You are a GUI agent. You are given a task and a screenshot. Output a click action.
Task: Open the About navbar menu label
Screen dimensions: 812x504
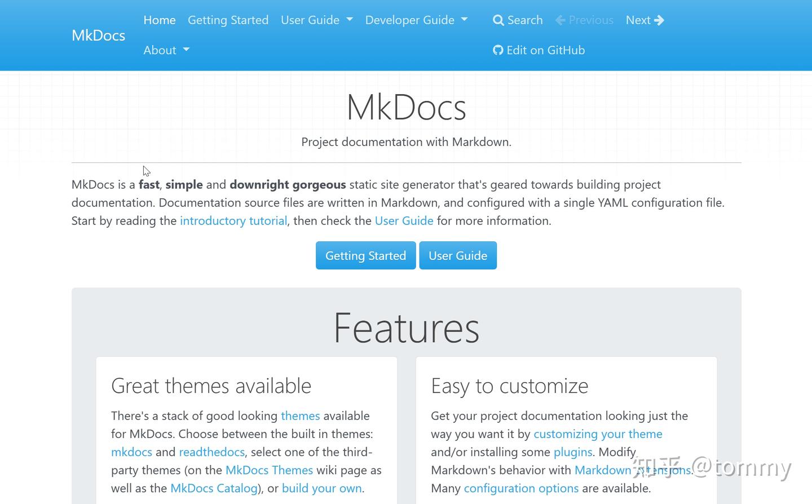160,50
